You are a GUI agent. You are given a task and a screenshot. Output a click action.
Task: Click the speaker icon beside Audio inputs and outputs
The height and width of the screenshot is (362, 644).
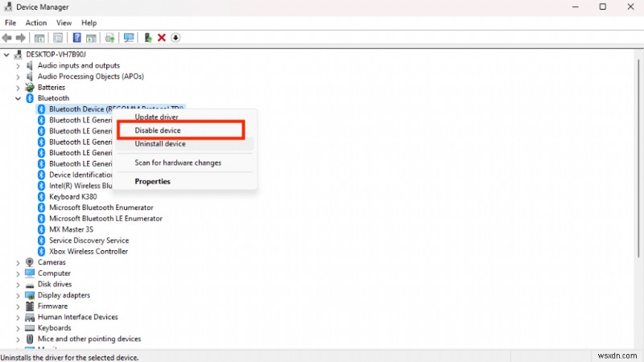pyautogui.click(x=30, y=65)
